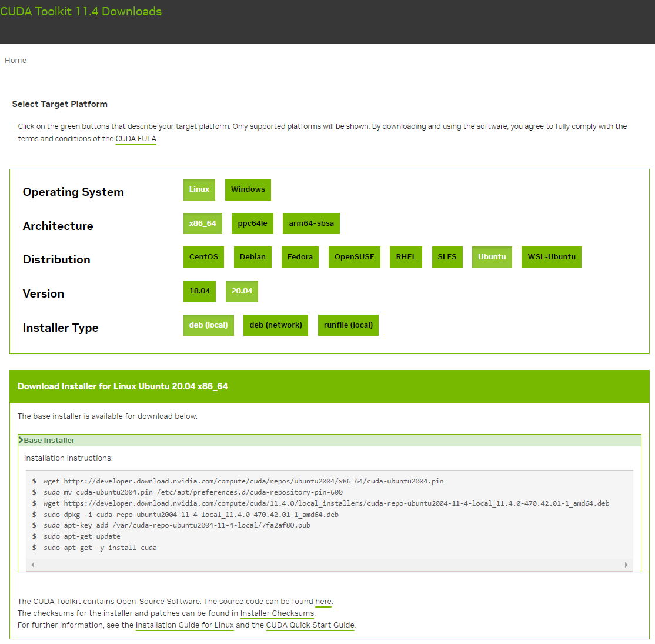The image size is (655, 644).
Task: Click the Base Installer chevron icon
Action: [x=21, y=440]
